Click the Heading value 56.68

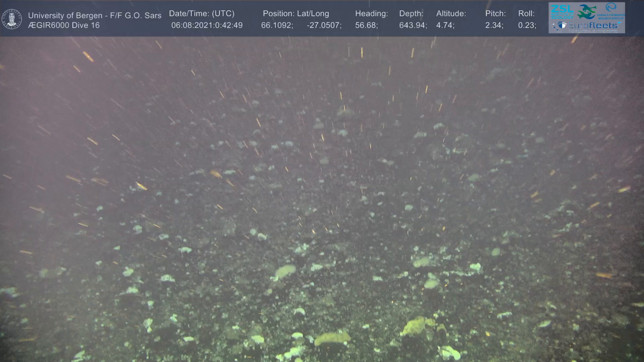point(366,25)
